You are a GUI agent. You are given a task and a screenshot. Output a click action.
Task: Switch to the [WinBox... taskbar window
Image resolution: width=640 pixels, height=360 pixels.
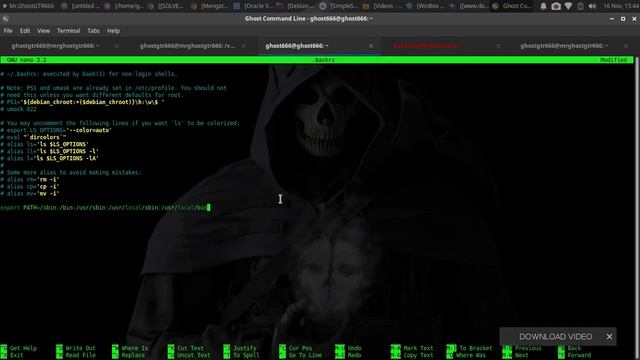425,6
